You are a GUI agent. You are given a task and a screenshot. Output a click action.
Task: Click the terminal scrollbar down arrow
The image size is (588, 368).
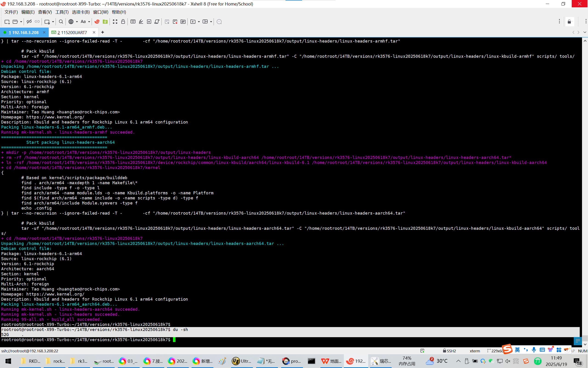point(585,344)
